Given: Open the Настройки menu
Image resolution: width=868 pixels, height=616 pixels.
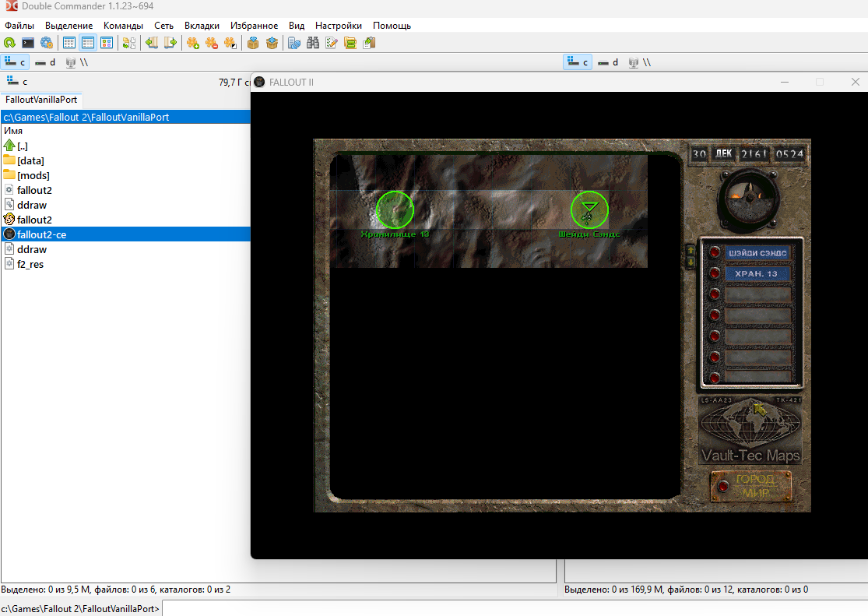Looking at the screenshot, I should tap(338, 26).
